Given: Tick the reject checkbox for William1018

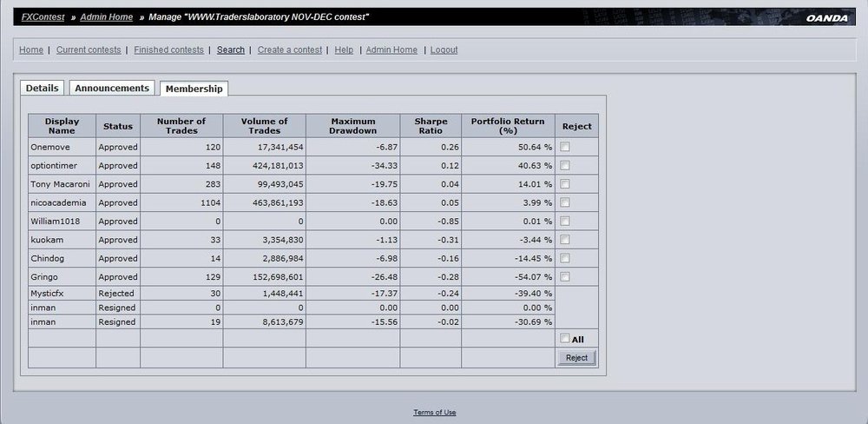Looking at the screenshot, I should tap(565, 222).
